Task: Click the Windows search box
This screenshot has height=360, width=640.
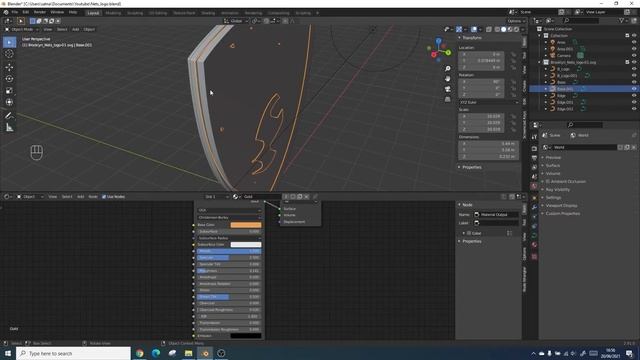Action: tap(73, 353)
